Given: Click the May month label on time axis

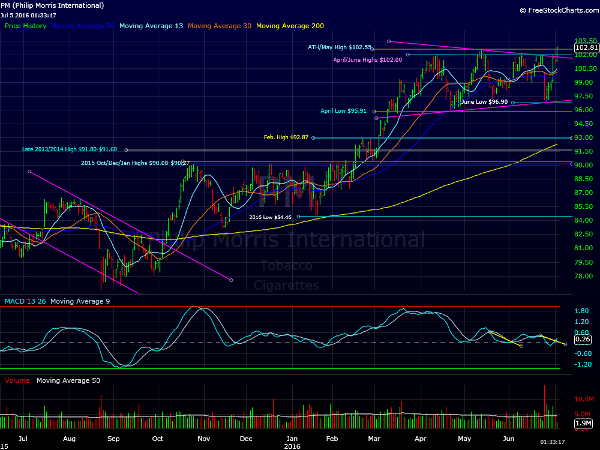Looking at the screenshot, I should (464, 439).
